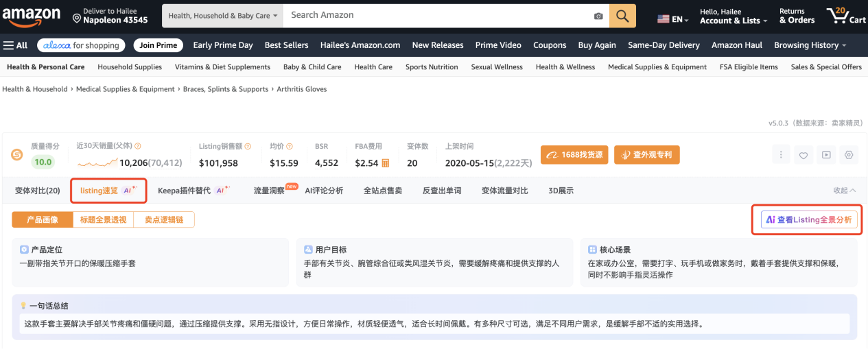The image size is (868, 349).
Task: Go to Coupons page
Action: click(x=550, y=45)
